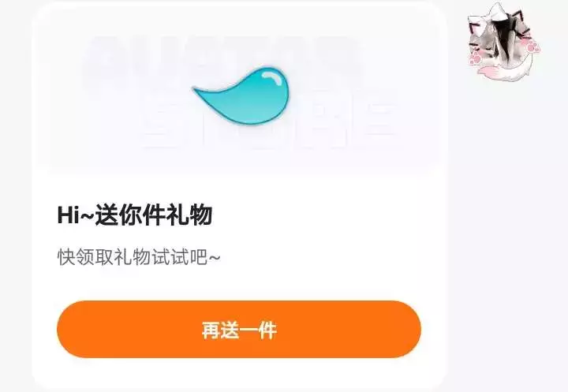The width and height of the screenshot is (568, 392).
Task: Open the cat-ear avatar profile picture
Action: click(503, 43)
